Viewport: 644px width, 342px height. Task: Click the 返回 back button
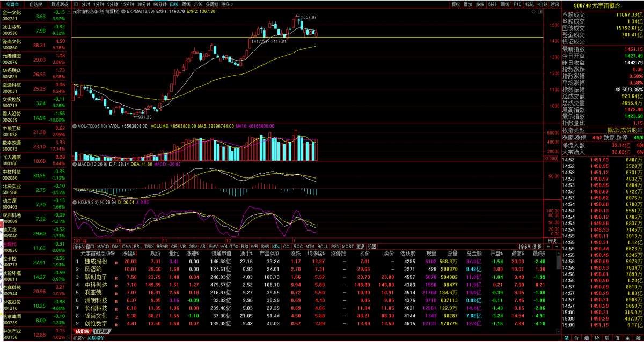[x=554, y=4]
